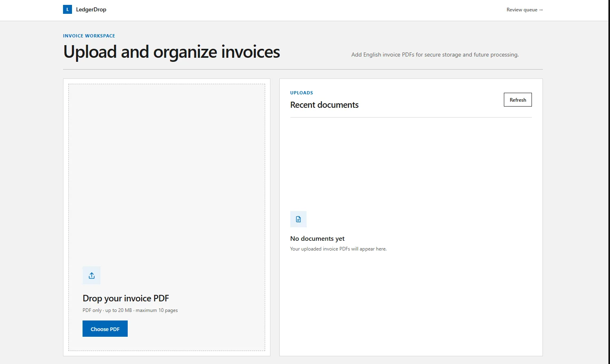The height and width of the screenshot is (364, 610).
Task: Click the Recent documents heading
Action: tap(325, 105)
